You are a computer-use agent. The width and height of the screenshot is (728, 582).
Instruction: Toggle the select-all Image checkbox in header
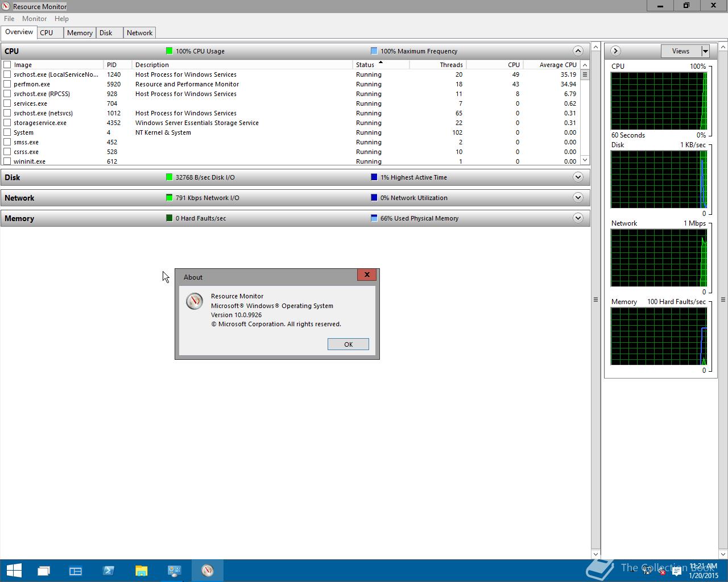click(7, 65)
